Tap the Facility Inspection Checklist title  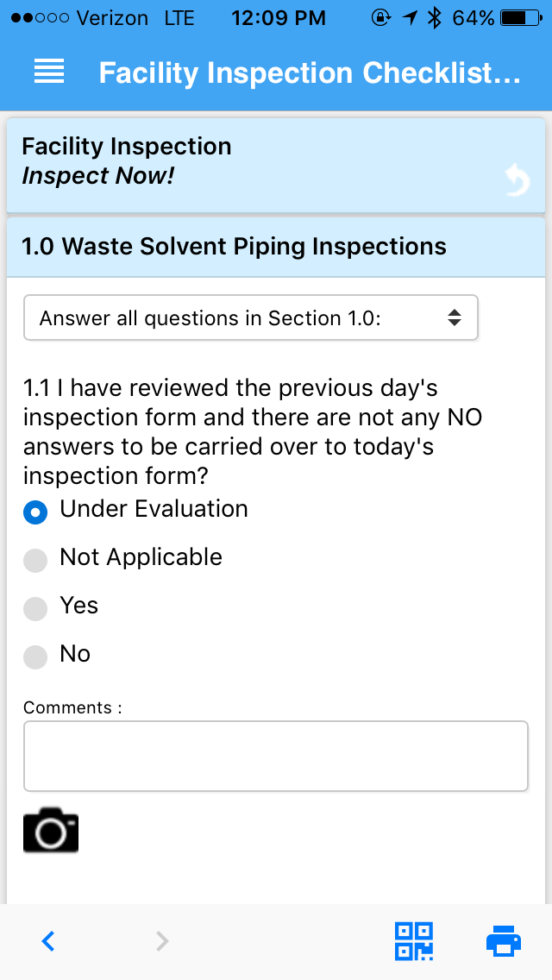(x=310, y=73)
